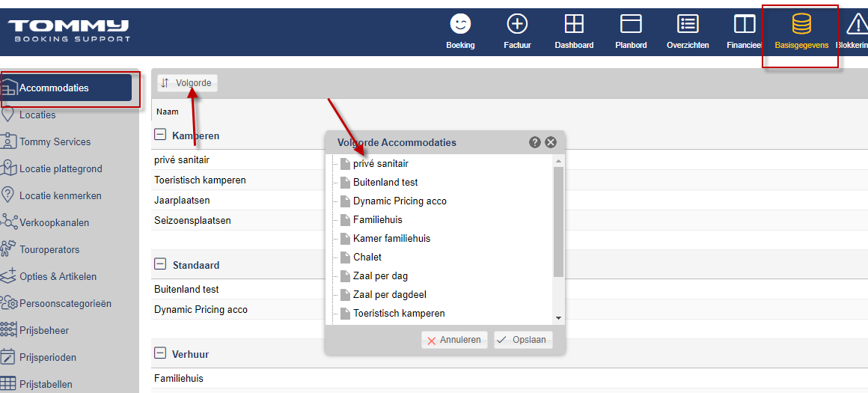Open Locatie plattegrond in the sidebar
This screenshot has height=393, width=868.
[x=61, y=169]
